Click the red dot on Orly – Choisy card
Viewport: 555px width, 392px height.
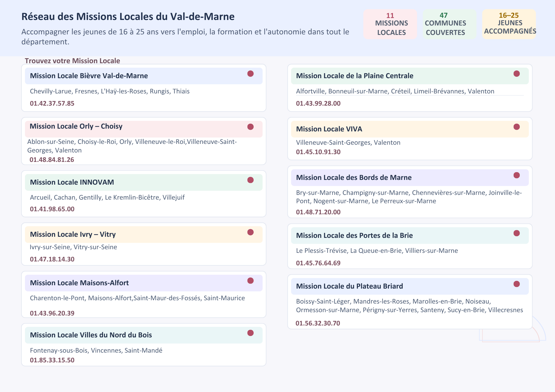pos(250,127)
